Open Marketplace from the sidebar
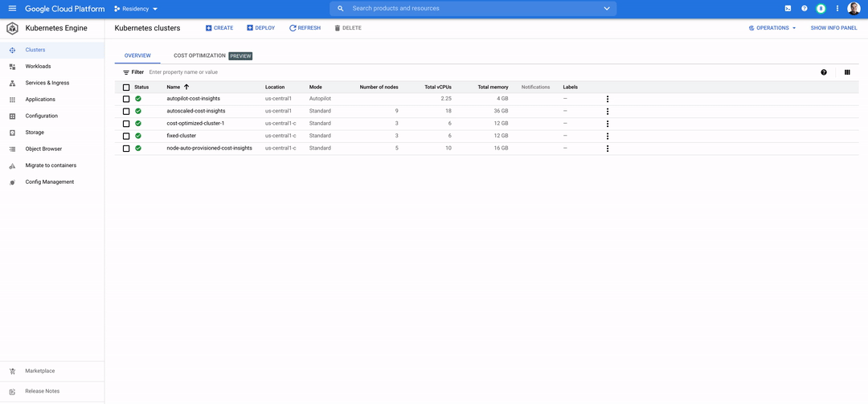868x404 pixels. coord(40,371)
